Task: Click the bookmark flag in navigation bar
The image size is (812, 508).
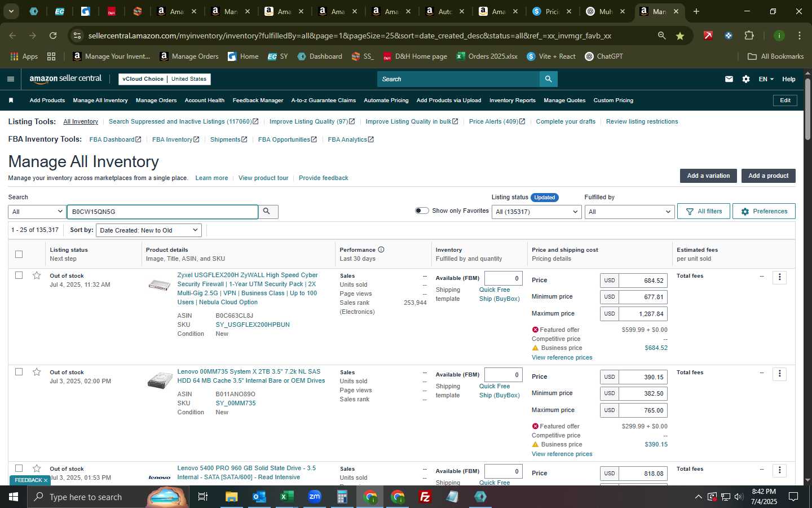Action: [11, 100]
